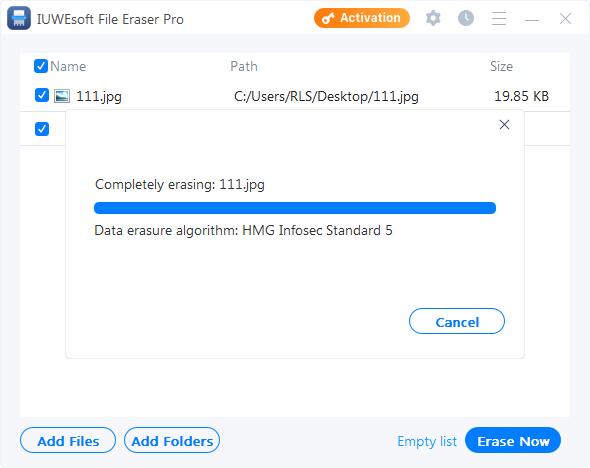Viewport: 590px width, 468px height.
Task: Open the settings gear icon
Action: [x=433, y=18]
